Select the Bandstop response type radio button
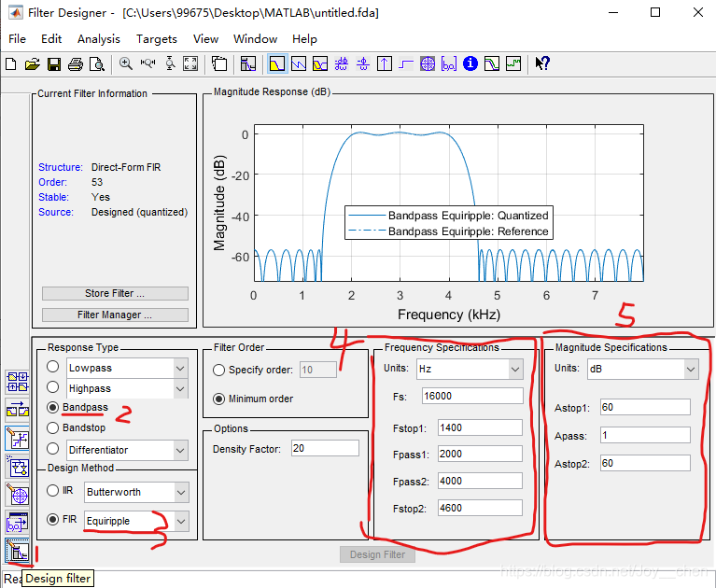The image size is (716, 588). tap(53, 427)
